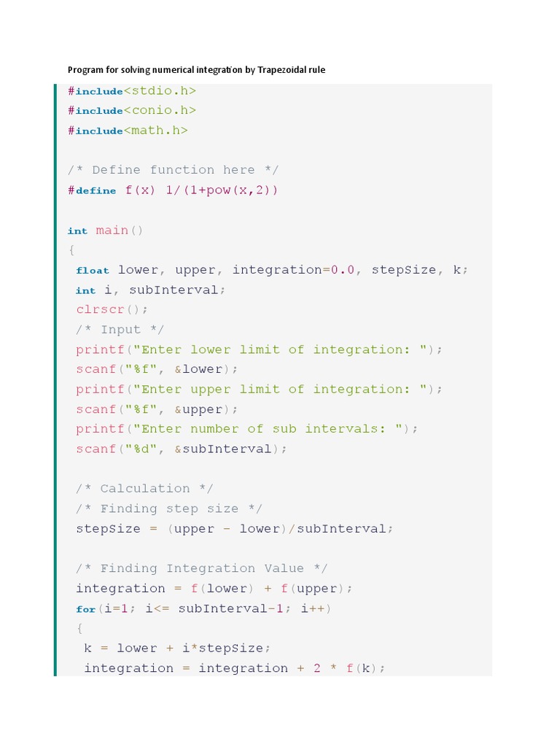Click the document title about Trapezoidal rule
Image resolution: width=560 pixels, height=747 pixels.
196,70
